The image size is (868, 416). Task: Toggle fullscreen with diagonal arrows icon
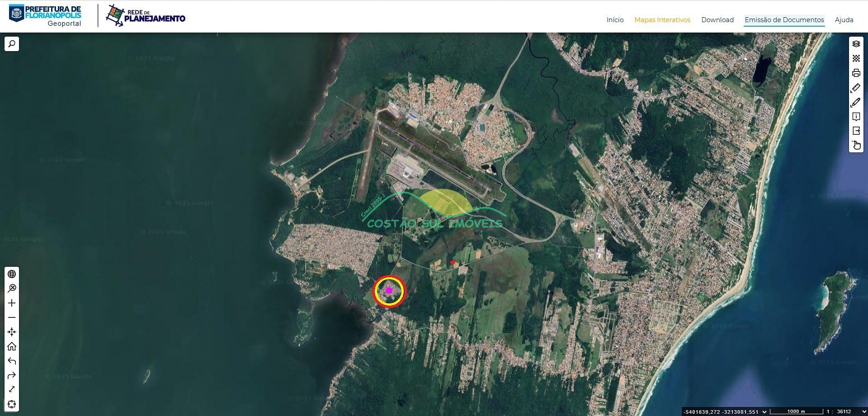coord(12,389)
